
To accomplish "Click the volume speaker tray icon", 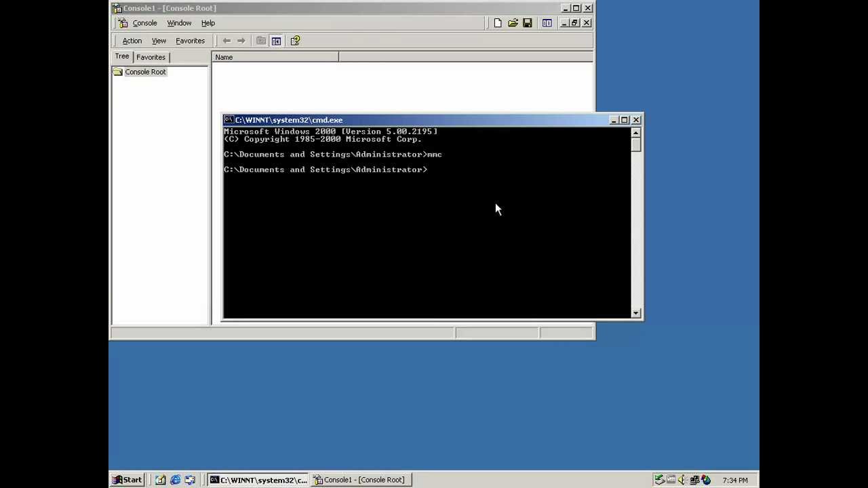I will (682, 480).
